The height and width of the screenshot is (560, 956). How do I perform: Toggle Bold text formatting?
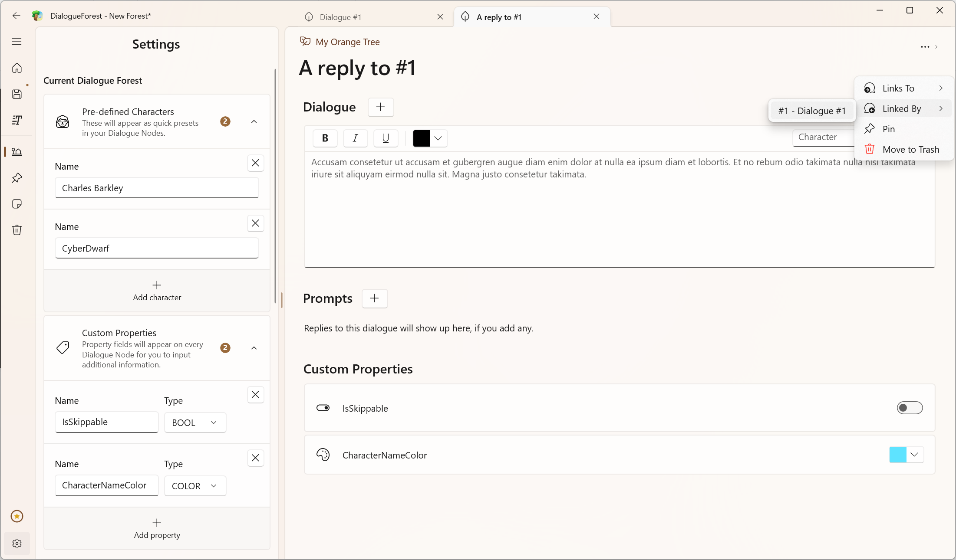pyautogui.click(x=325, y=138)
